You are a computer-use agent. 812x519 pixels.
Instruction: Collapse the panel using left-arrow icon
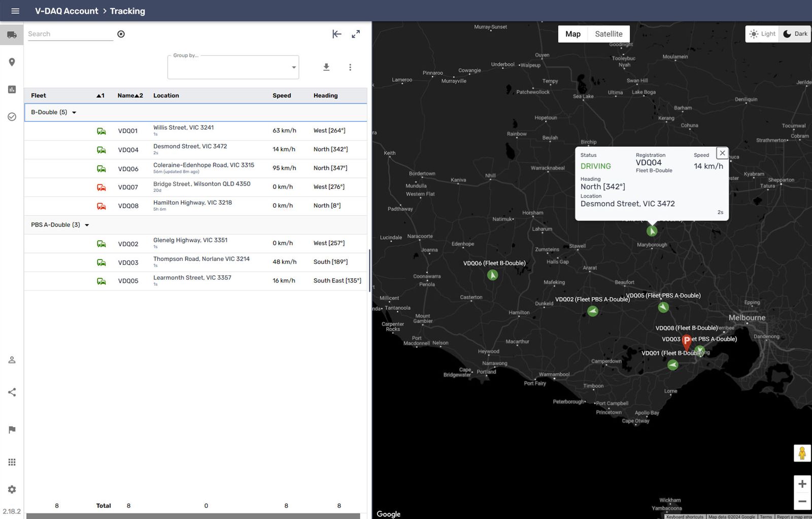pos(336,34)
